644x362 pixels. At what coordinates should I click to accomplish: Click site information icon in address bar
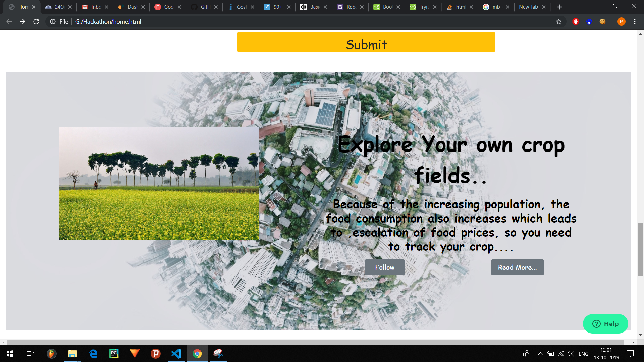pos(53,22)
